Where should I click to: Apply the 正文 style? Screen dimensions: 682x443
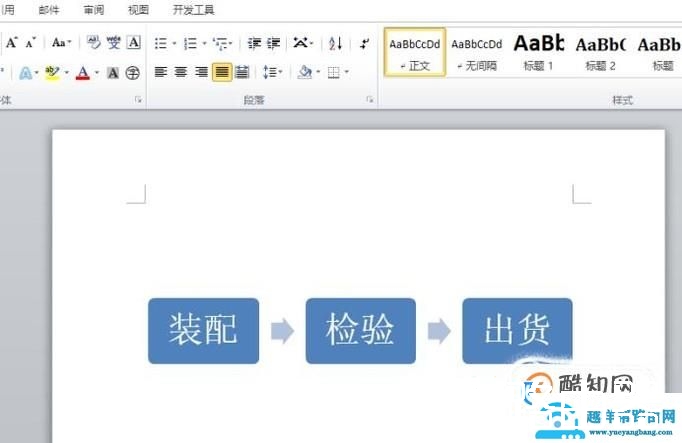point(415,52)
